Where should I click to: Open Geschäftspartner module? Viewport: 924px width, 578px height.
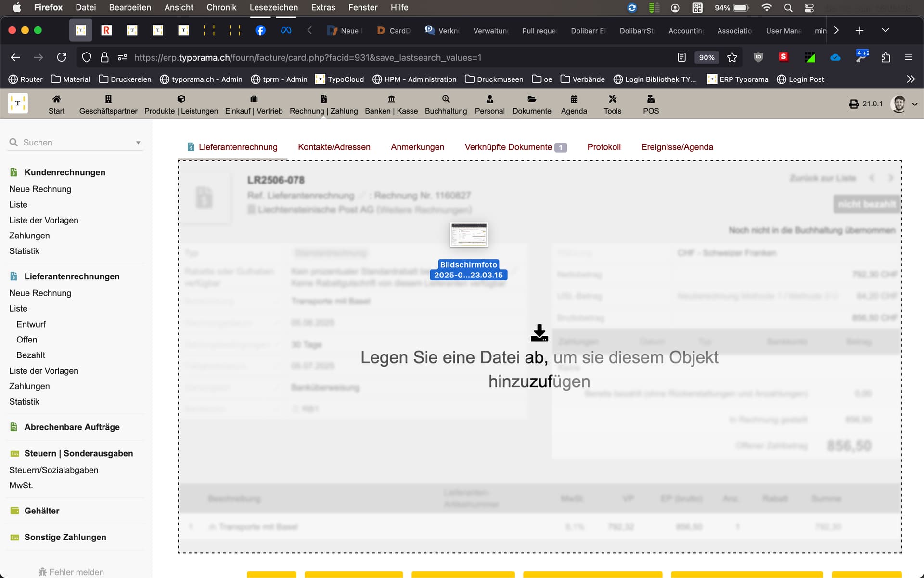tap(108, 104)
